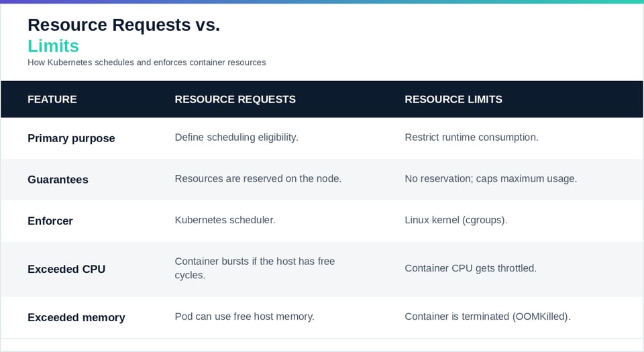Click the Primary purpose row label
644x352 pixels.
click(x=71, y=138)
